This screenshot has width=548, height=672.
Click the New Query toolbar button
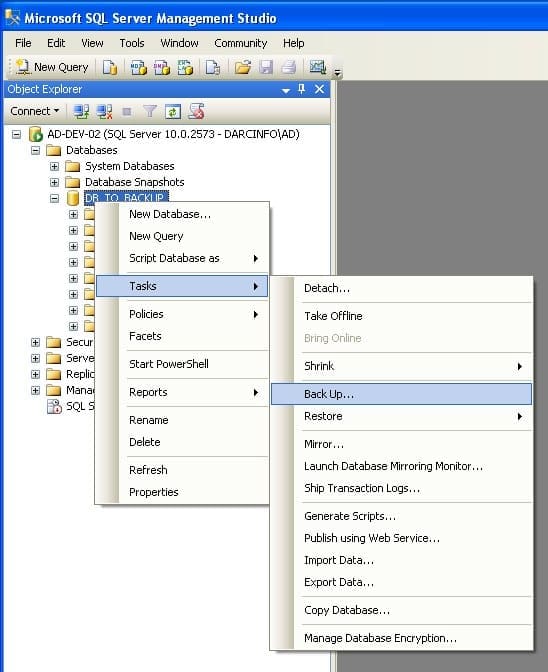pos(52,67)
